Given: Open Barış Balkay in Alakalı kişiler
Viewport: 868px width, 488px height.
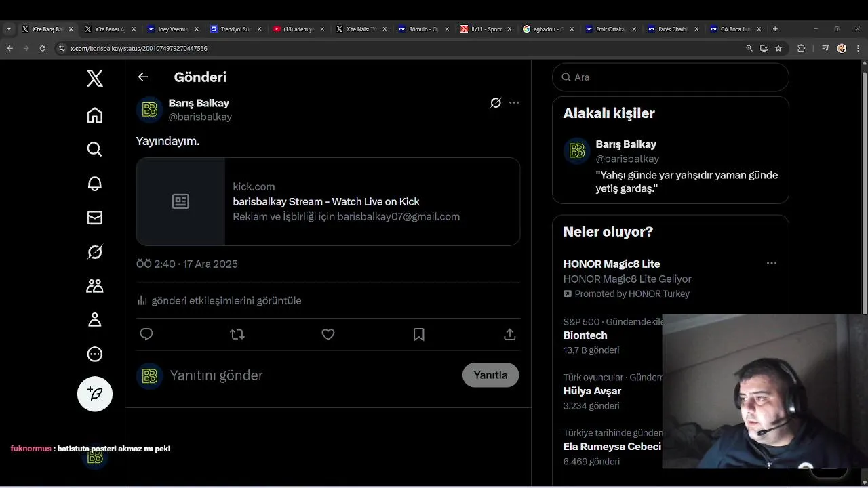Looking at the screenshot, I should pyautogui.click(x=626, y=144).
